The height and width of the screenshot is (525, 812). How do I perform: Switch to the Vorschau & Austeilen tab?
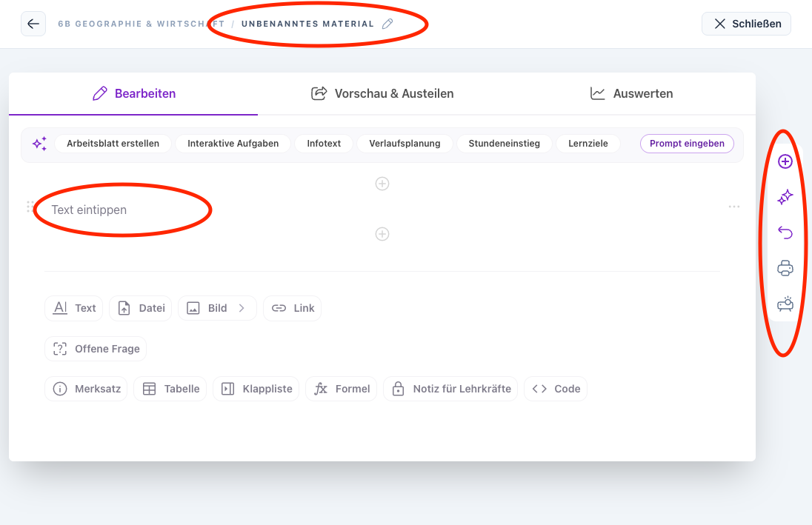click(x=382, y=93)
